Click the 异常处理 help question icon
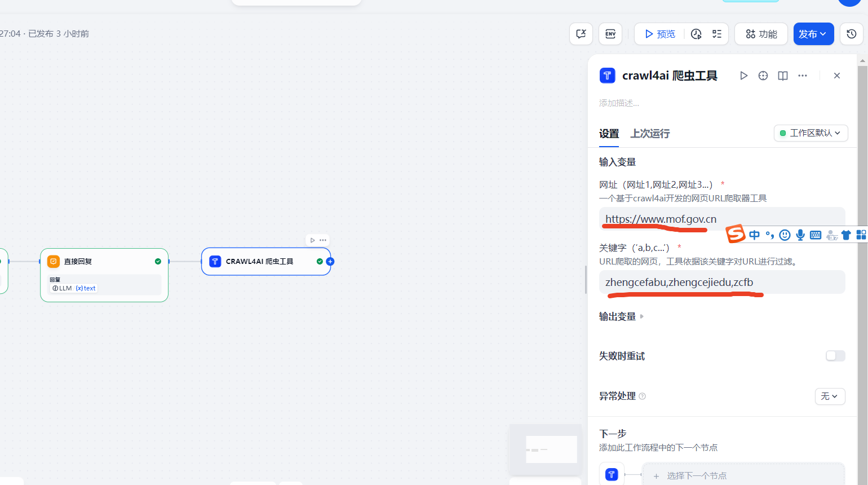868x485 pixels. [x=643, y=396]
